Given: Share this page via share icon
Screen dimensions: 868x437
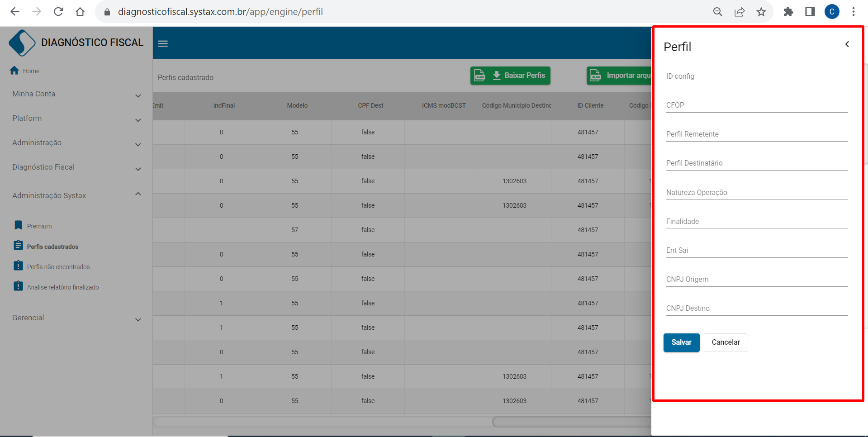Looking at the screenshot, I should pos(740,12).
